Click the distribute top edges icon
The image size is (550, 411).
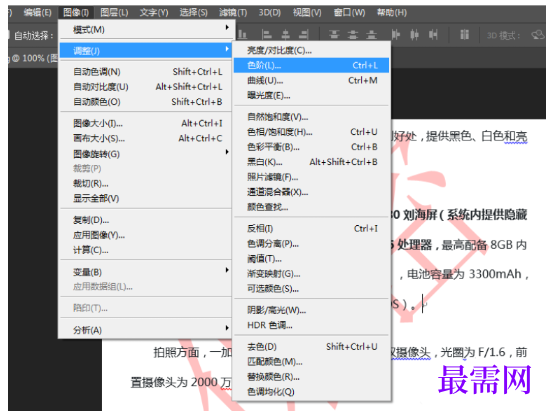[x=334, y=34]
